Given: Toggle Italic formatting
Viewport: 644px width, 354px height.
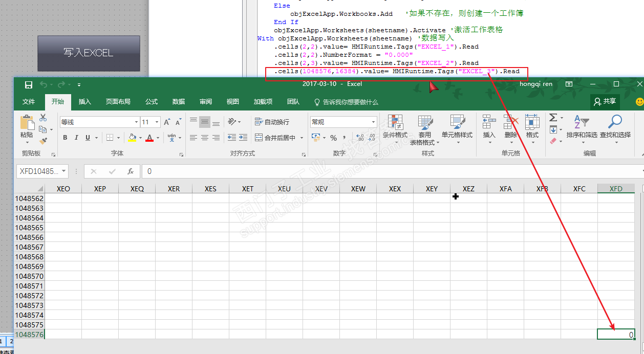Looking at the screenshot, I should pyautogui.click(x=76, y=138).
